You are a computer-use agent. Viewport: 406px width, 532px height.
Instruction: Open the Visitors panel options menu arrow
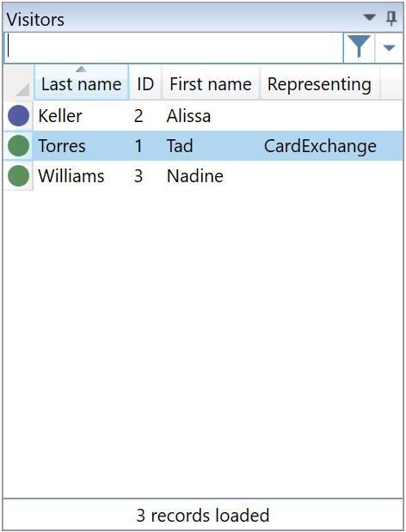pyautogui.click(x=370, y=17)
